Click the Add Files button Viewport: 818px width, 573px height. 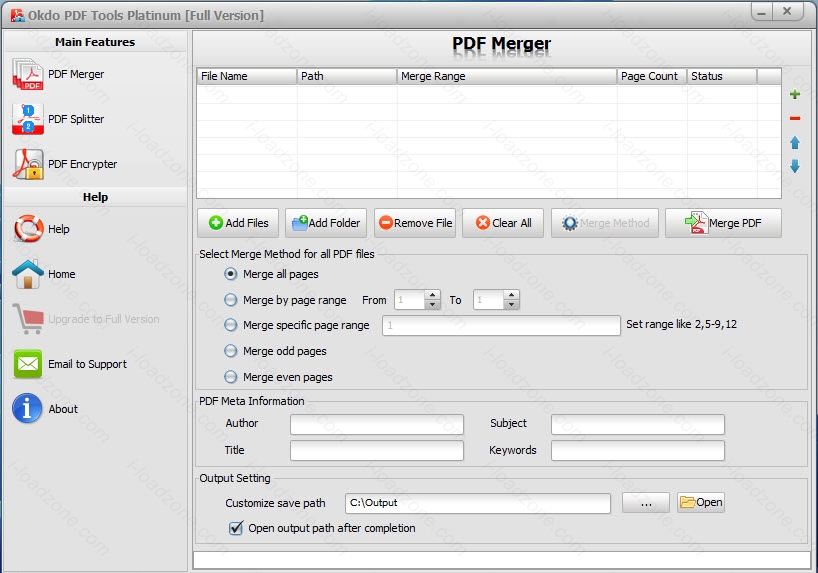[x=238, y=223]
